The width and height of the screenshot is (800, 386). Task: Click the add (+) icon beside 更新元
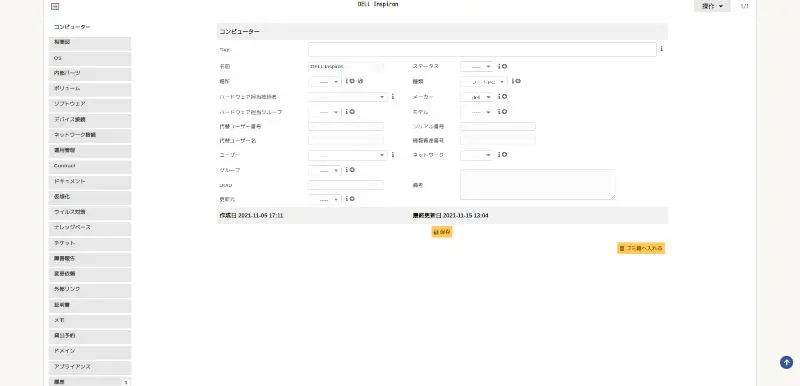(352, 199)
